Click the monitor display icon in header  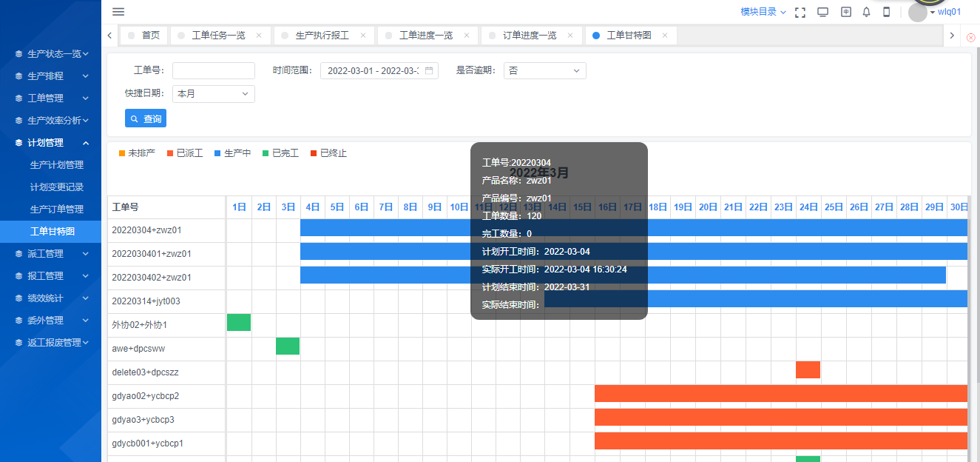tap(822, 12)
